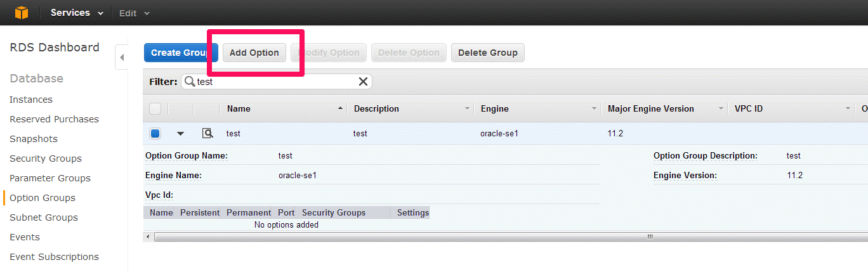
Task: Sort by the VPC ID column header
Action: click(x=791, y=108)
